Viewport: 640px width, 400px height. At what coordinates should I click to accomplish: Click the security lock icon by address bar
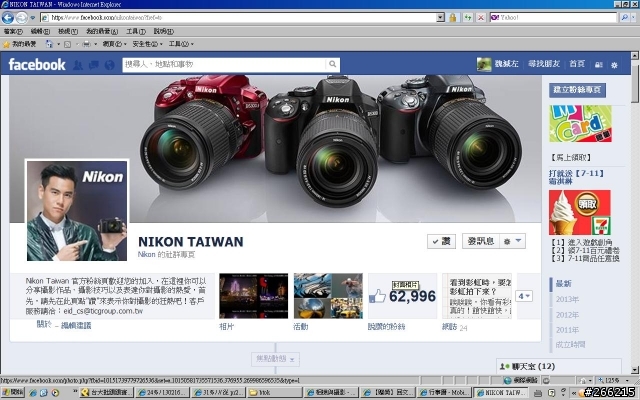point(453,18)
